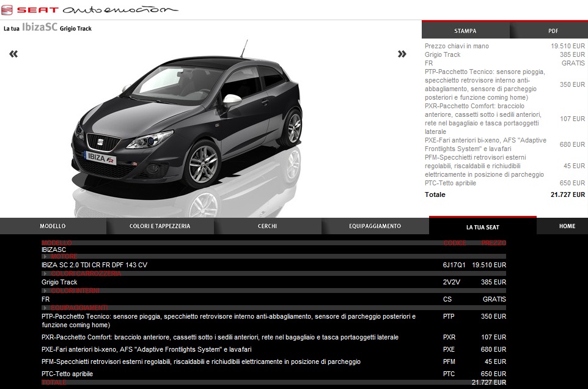588x389 pixels.
Task: Show the previous car view arrow
Action: click(x=13, y=54)
